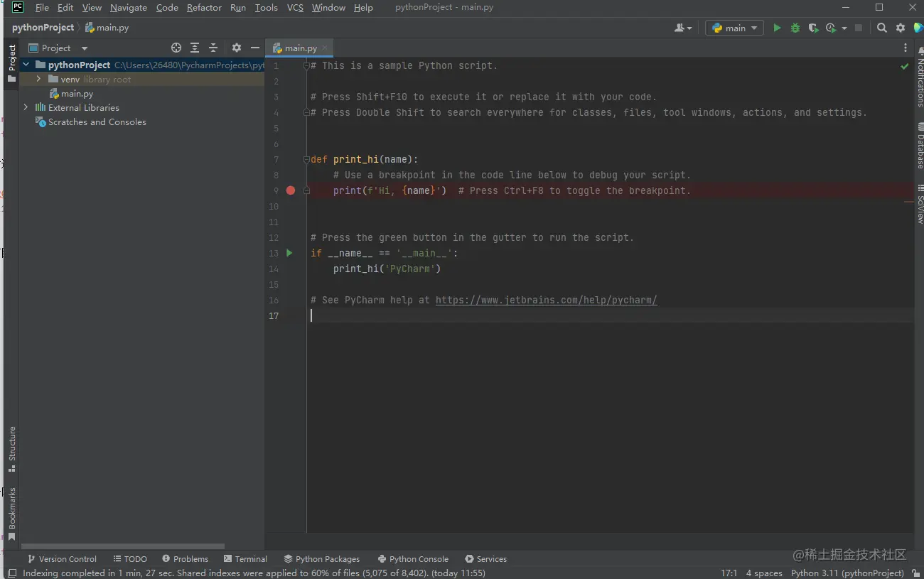Collapse all items in Project panel
The width and height of the screenshot is (924, 579).
(x=213, y=48)
